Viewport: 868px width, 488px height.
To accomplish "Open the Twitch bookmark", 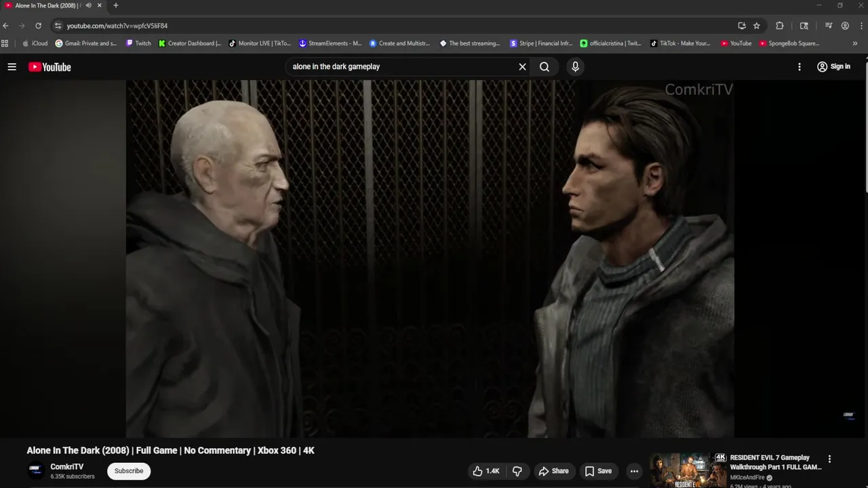I will [x=138, y=43].
